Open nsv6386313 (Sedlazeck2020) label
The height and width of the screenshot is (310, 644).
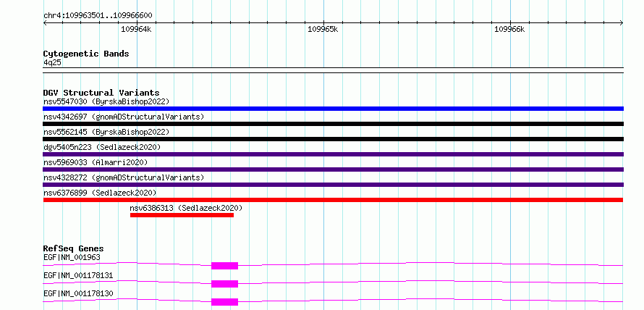point(186,208)
